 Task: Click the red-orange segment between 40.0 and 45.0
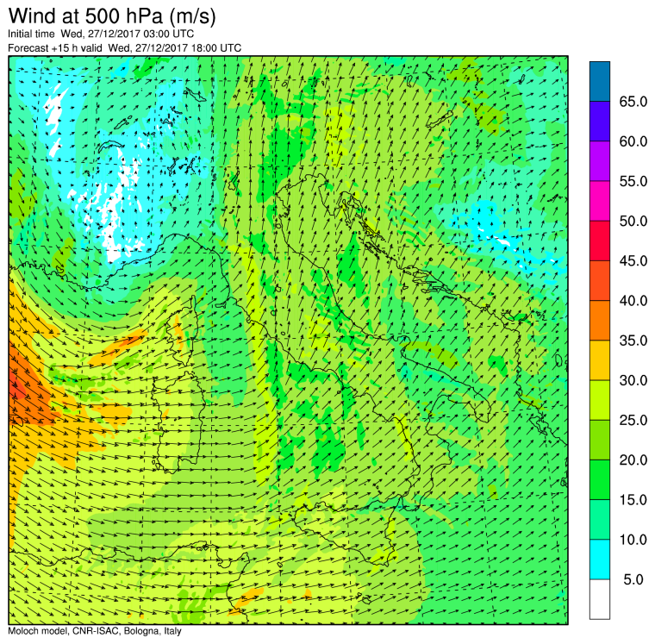coord(600,281)
